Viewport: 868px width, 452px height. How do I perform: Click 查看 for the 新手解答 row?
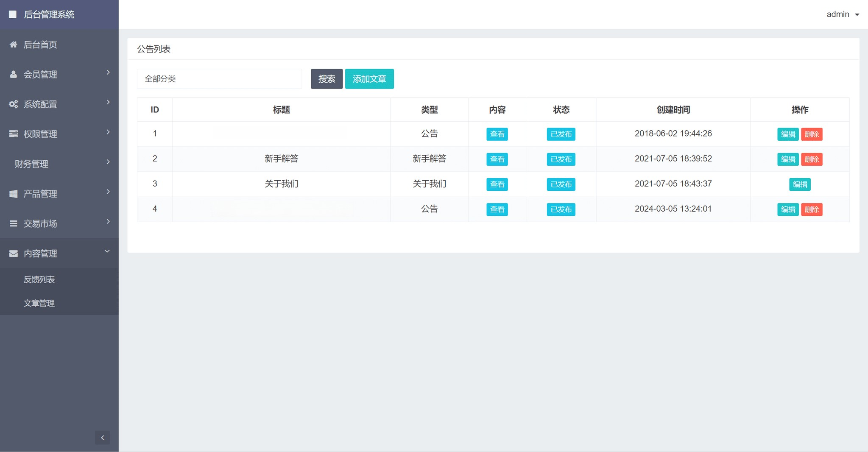click(x=497, y=159)
